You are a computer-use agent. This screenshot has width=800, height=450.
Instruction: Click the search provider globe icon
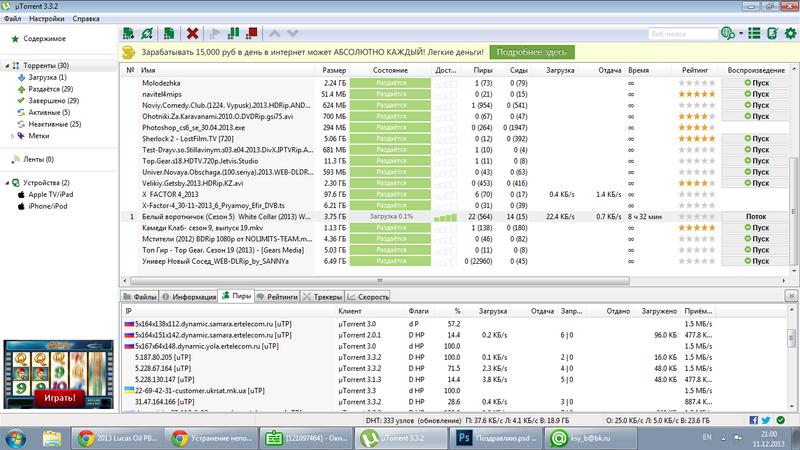point(728,34)
